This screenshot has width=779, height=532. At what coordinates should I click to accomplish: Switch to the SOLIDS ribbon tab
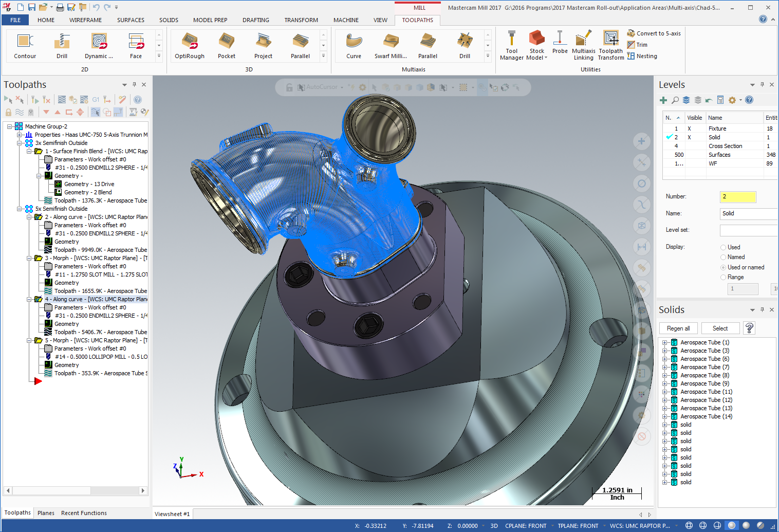tap(169, 20)
